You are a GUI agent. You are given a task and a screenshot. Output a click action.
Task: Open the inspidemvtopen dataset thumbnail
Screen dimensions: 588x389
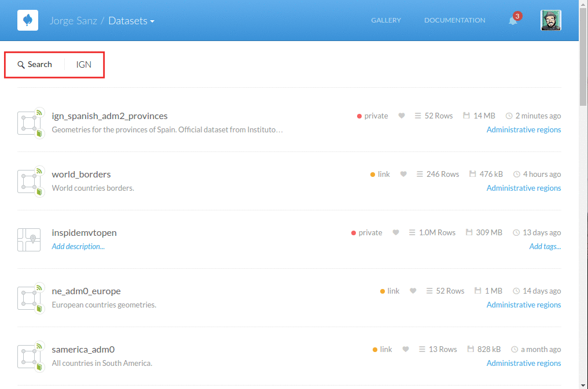tap(30, 239)
